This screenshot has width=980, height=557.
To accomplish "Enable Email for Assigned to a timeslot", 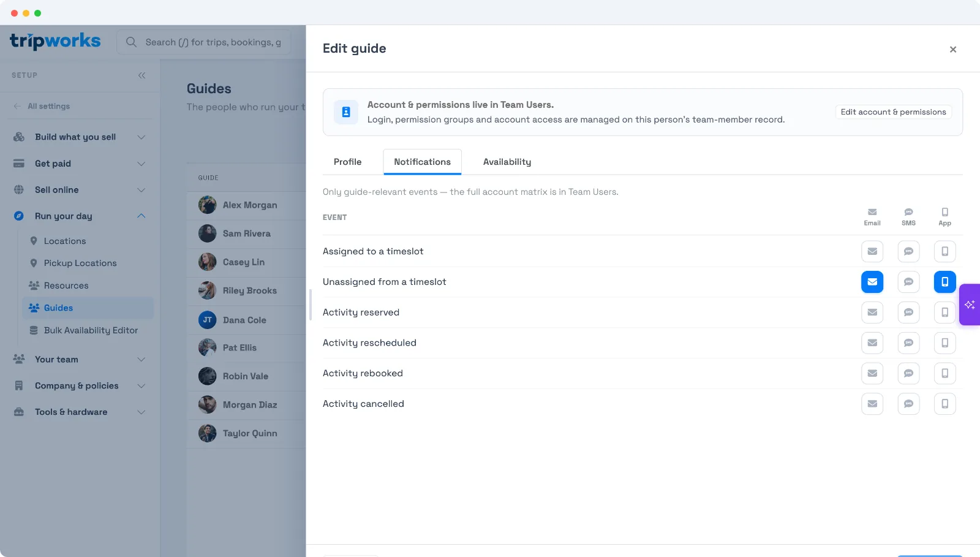I will [872, 251].
